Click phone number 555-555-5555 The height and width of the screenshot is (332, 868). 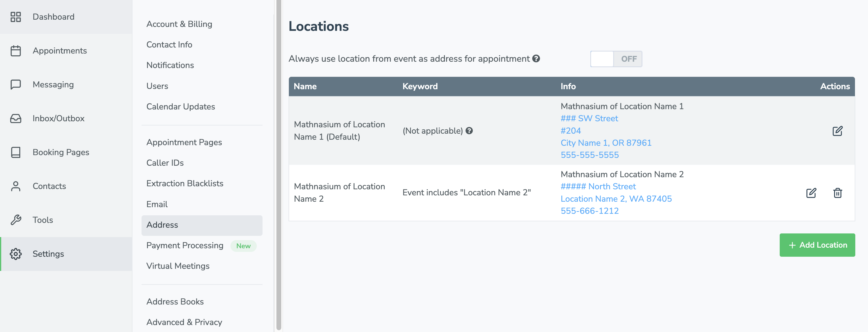(589, 155)
